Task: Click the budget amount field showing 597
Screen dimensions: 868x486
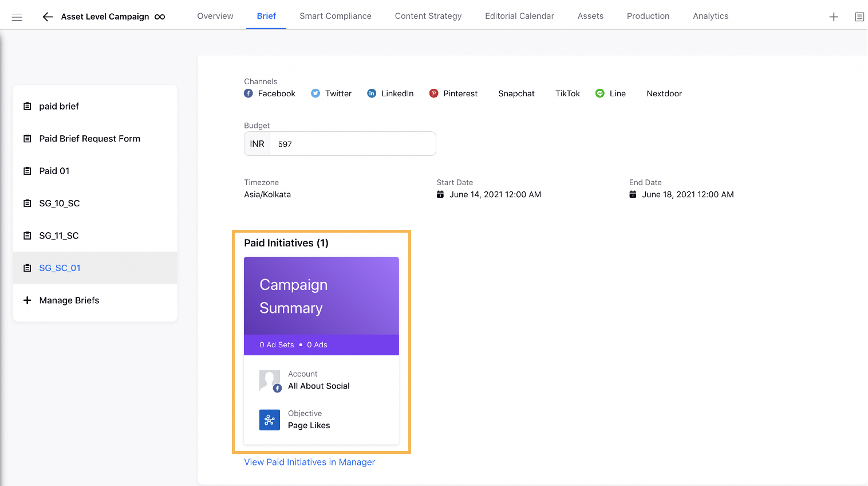Action: (x=353, y=144)
